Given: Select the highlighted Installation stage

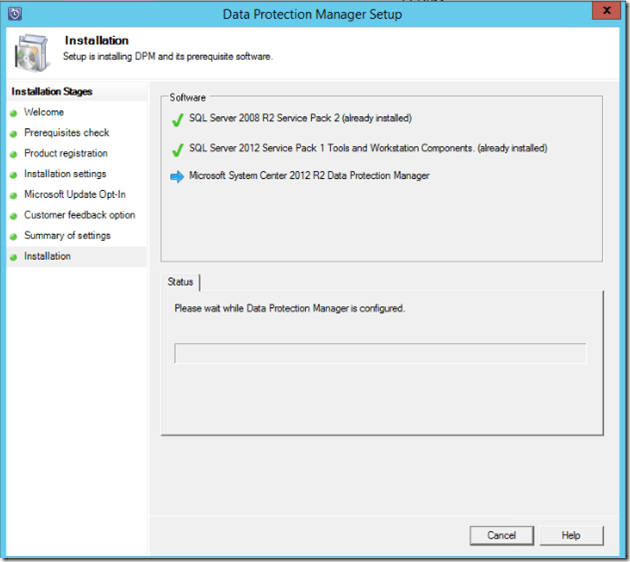Looking at the screenshot, I should click(x=48, y=257).
